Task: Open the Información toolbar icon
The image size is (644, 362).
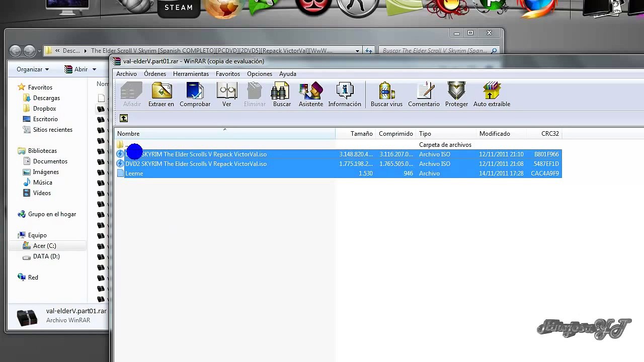Action: coord(345,95)
